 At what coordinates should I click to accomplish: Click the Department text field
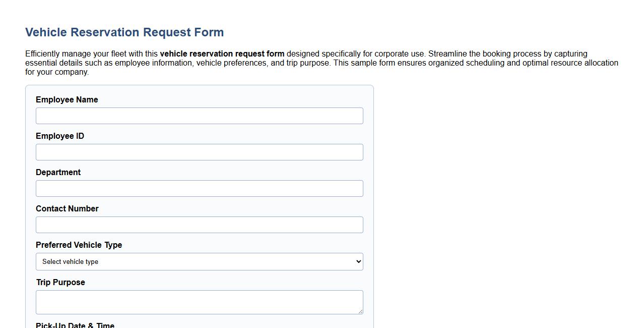tap(200, 188)
